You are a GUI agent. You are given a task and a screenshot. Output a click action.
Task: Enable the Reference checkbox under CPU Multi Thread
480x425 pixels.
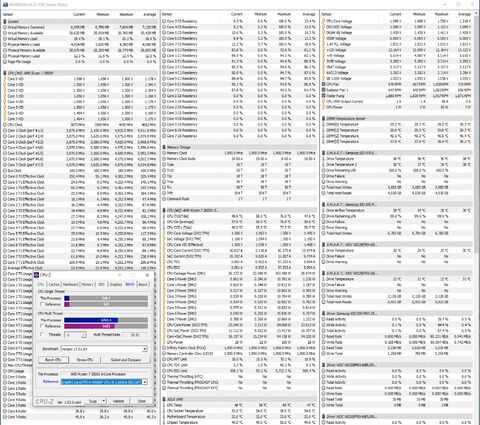tap(42, 326)
